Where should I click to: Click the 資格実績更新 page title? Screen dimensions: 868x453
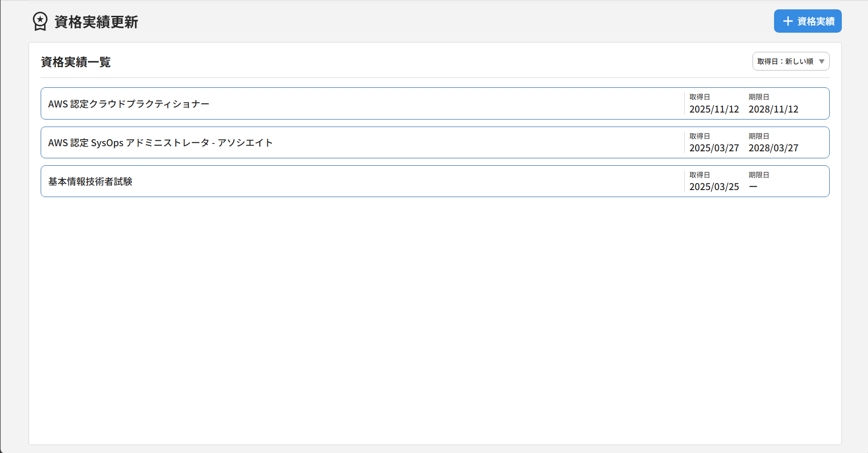pyautogui.click(x=95, y=21)
